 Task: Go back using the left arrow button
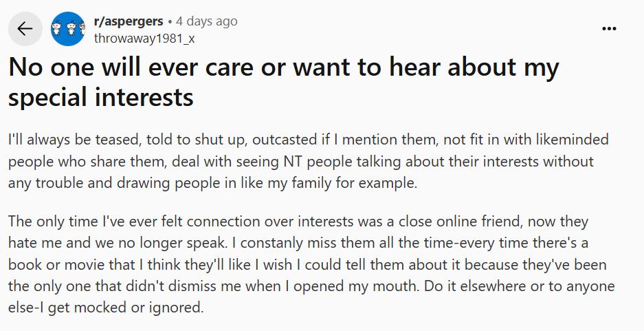[25, 29]
